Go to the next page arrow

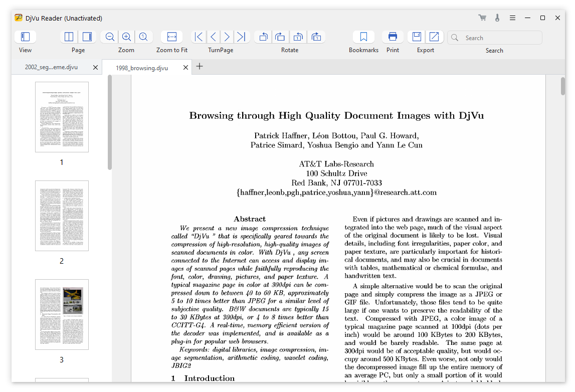[x=227, y=37]
